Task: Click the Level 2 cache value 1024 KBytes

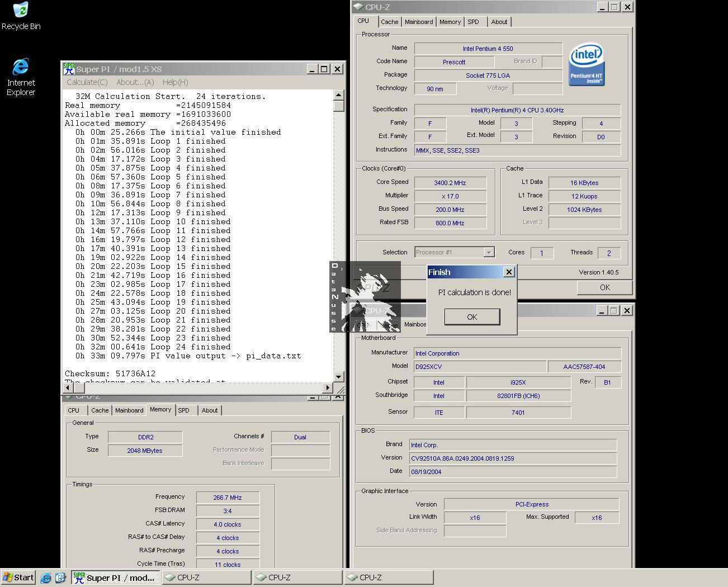Action: click(x=584, y=210)
